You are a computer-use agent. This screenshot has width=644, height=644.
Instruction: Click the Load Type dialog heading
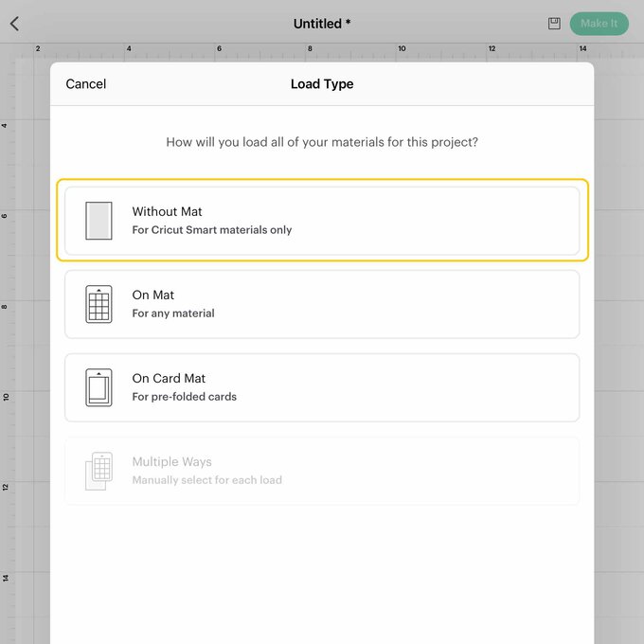pos(322,84)
